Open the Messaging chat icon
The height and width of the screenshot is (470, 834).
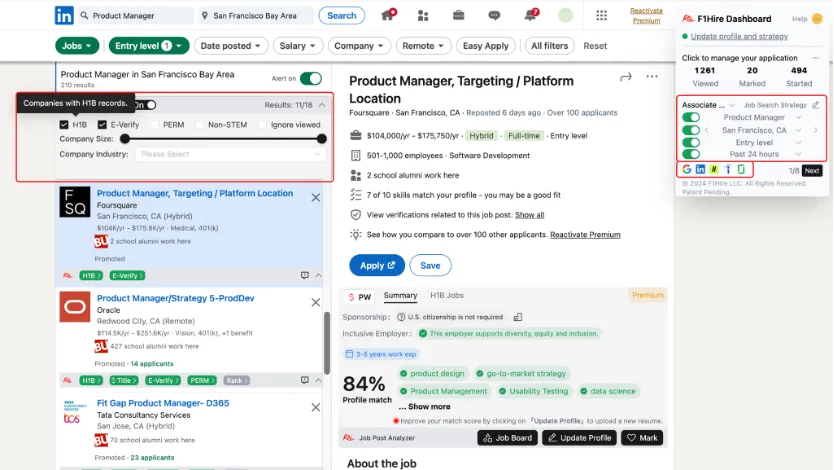494,15
